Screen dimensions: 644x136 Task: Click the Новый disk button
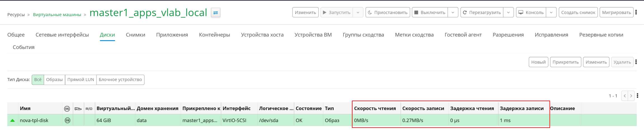[538, 62]
